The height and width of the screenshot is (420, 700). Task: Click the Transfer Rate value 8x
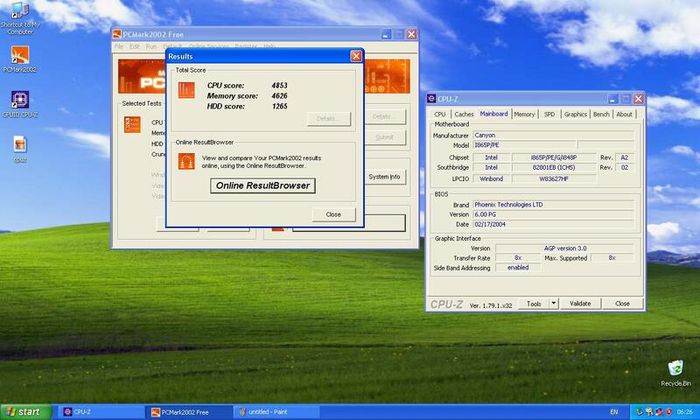click(x=518, y=258)
